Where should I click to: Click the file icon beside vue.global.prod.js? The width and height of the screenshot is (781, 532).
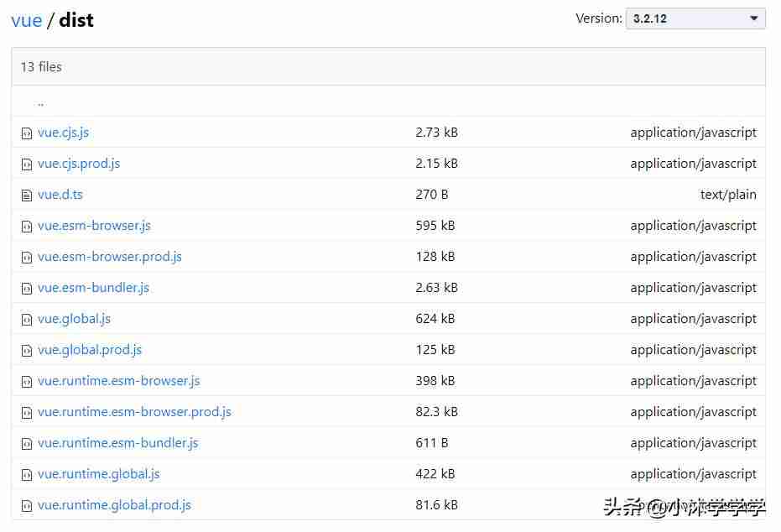[x=26, y=351]
